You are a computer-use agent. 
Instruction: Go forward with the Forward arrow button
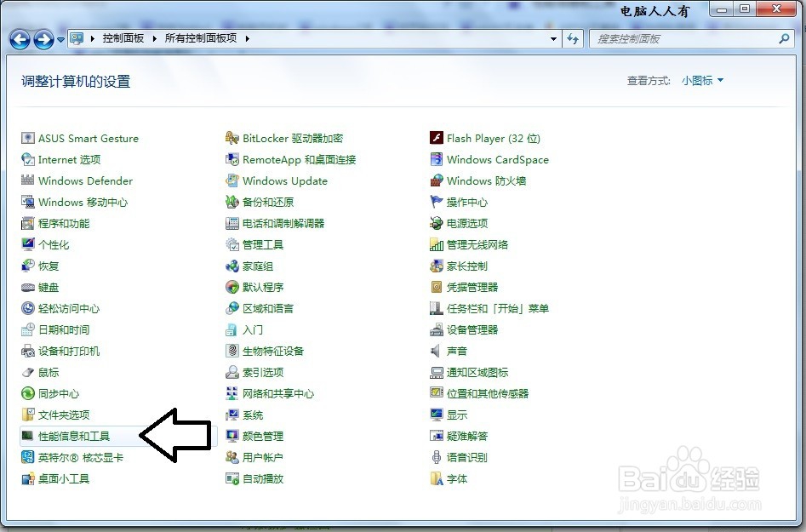coord(43,39)
